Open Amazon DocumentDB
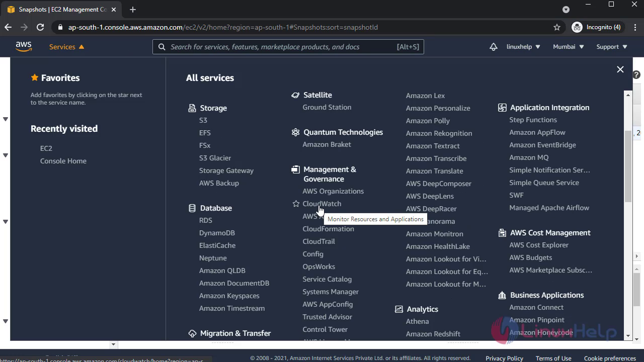644x362 pixels. pos(234,283)
